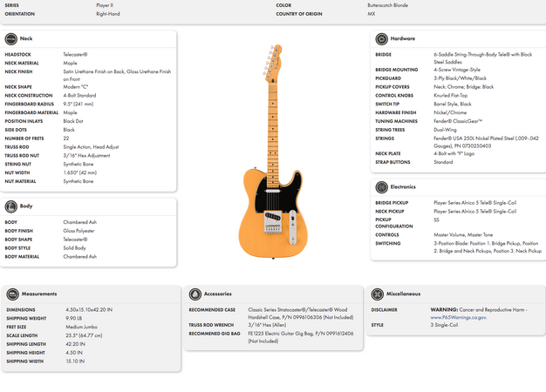Select the Electronics section heading
Image resolution: width=546 pixels, height=392 pixels.
[403, 186]
